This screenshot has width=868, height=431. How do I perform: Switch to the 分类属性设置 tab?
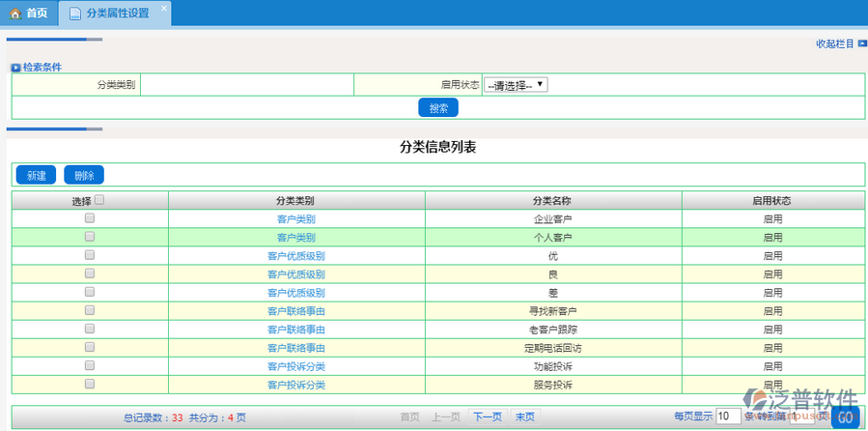point(116,14)
